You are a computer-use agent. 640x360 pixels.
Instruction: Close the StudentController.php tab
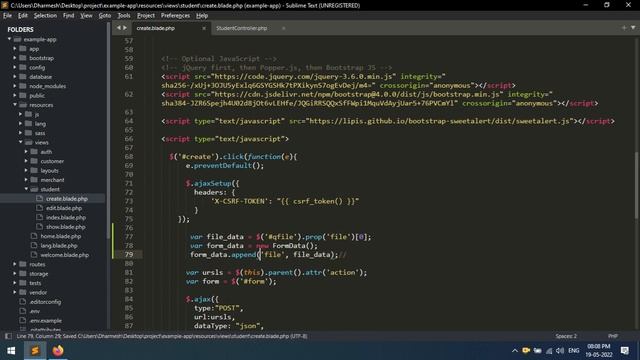(283, 28)
